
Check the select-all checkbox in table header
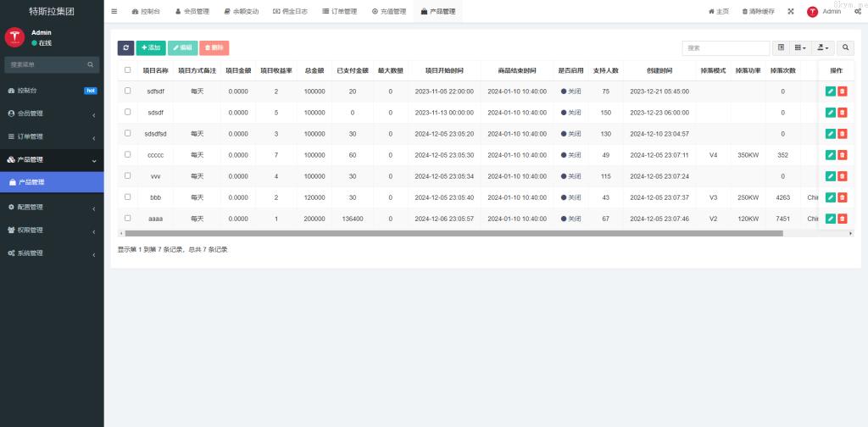click(128, 70)
